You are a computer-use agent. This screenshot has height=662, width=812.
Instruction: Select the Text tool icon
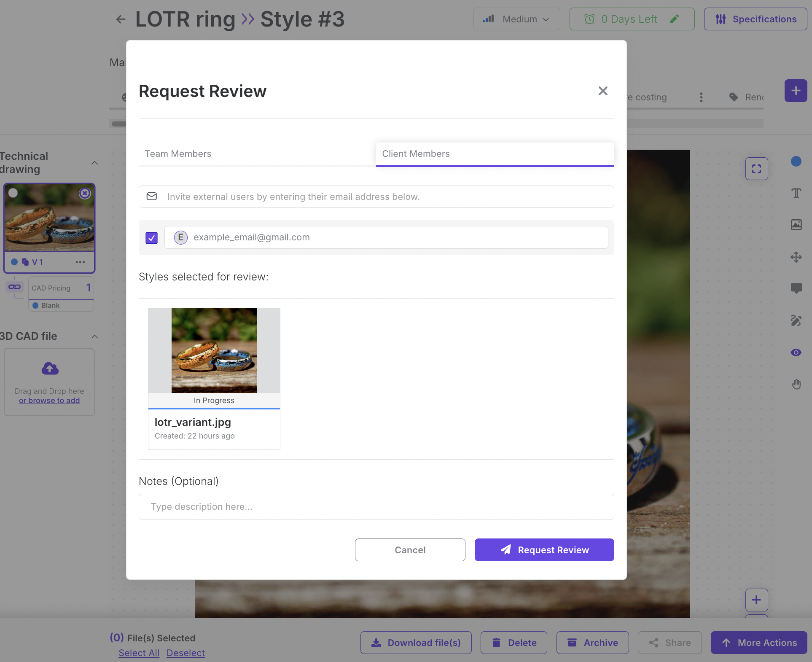click(x=796, y=193)
